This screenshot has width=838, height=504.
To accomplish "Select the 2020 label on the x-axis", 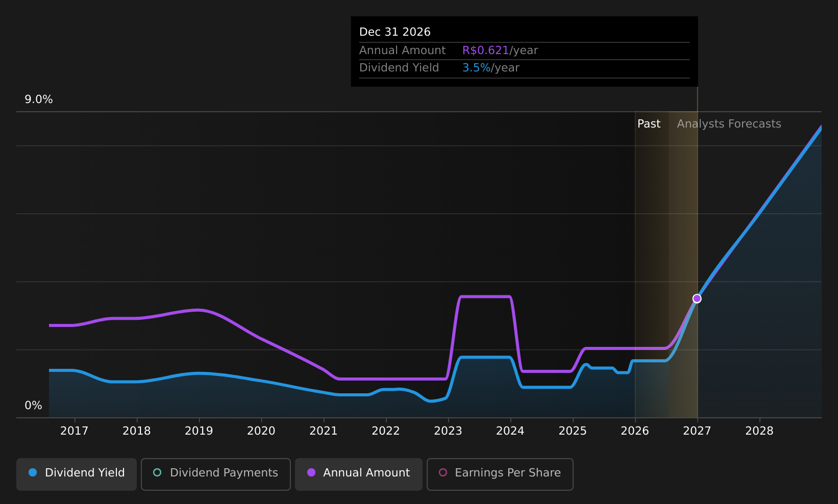I will 261,431.
